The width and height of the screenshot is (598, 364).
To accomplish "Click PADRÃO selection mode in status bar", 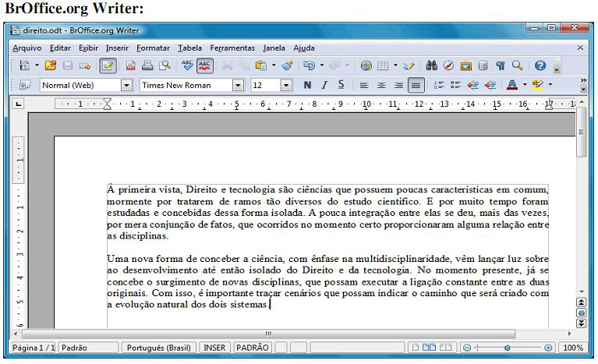I will 253,348.
